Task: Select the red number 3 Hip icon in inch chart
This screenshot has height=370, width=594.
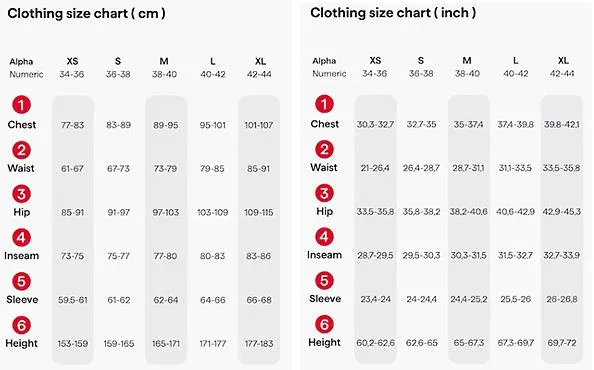Action: 324,193
